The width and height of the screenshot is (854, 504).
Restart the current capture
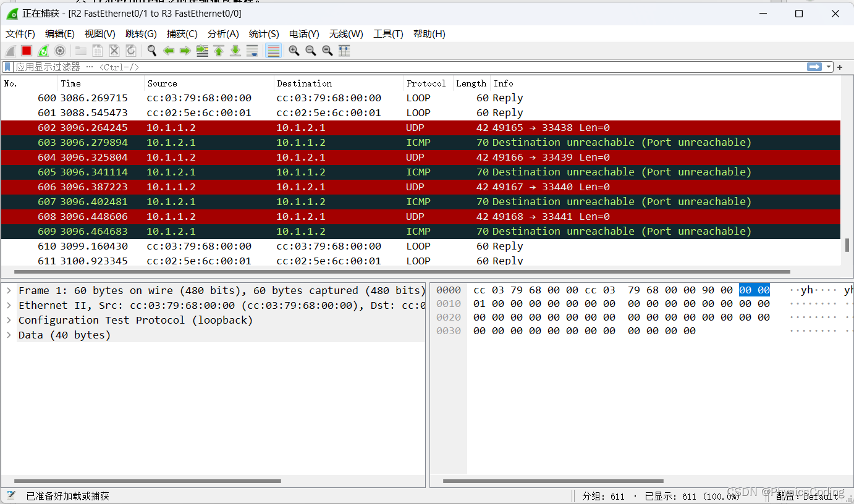42,51
